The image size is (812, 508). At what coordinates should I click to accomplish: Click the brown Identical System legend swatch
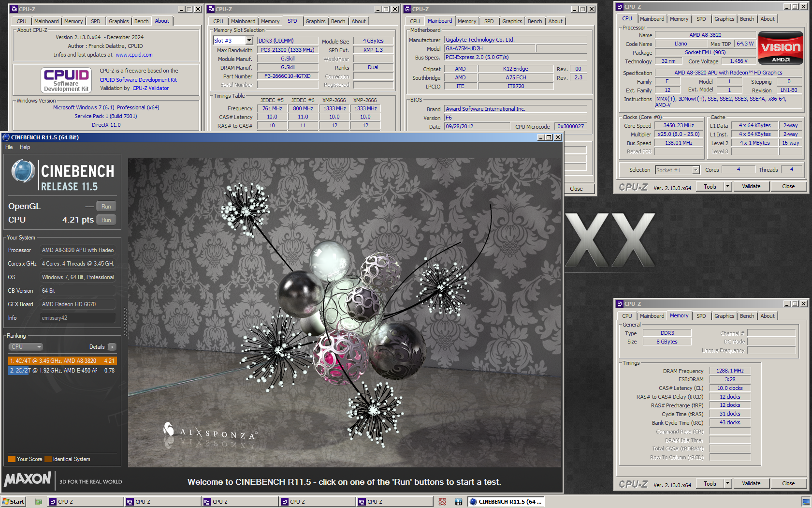click(48, 459)
